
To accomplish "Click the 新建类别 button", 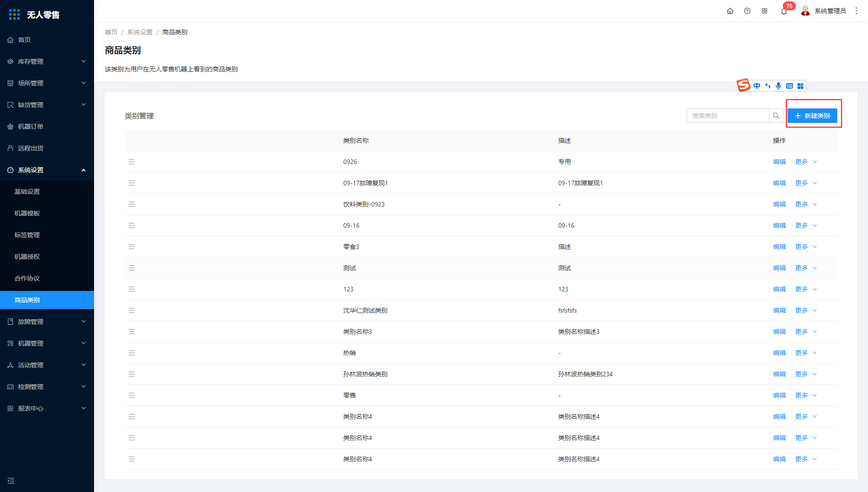I will tap(812, 116).
